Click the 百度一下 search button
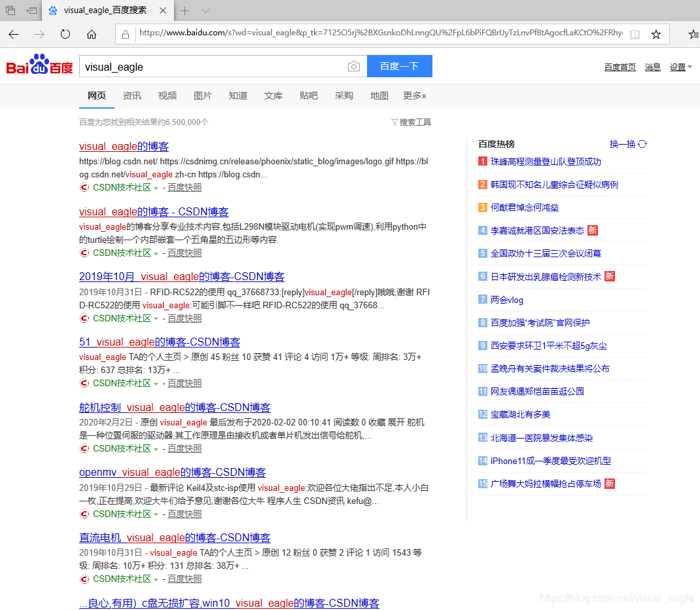The width and height of the screenshot is (700, 610). click(400, 66)
